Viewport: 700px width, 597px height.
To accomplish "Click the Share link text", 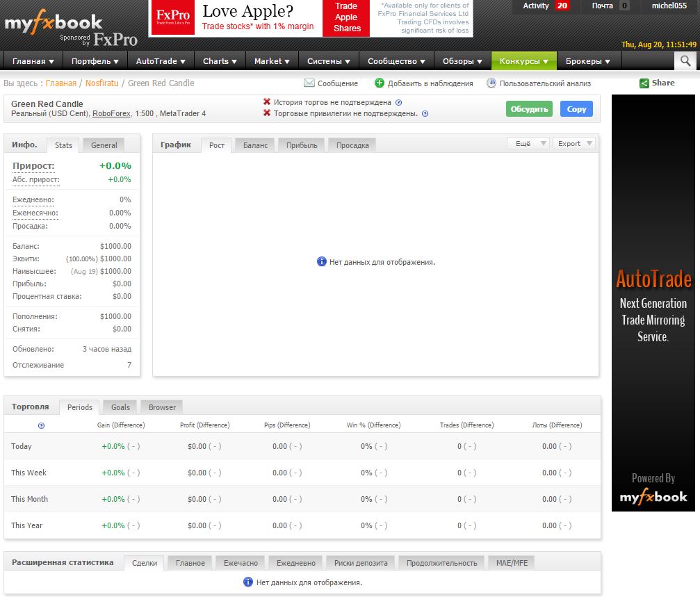I will point(663,83).
